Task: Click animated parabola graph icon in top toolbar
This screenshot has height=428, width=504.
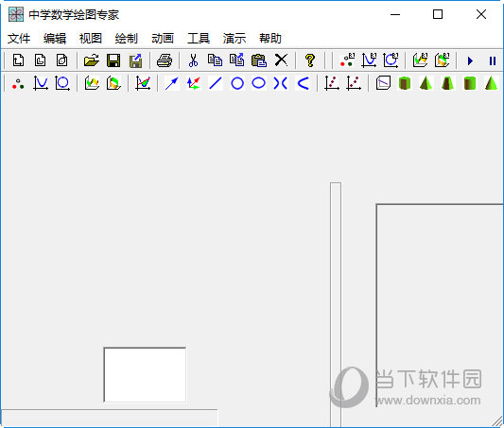Action: [x=369, y=60]
